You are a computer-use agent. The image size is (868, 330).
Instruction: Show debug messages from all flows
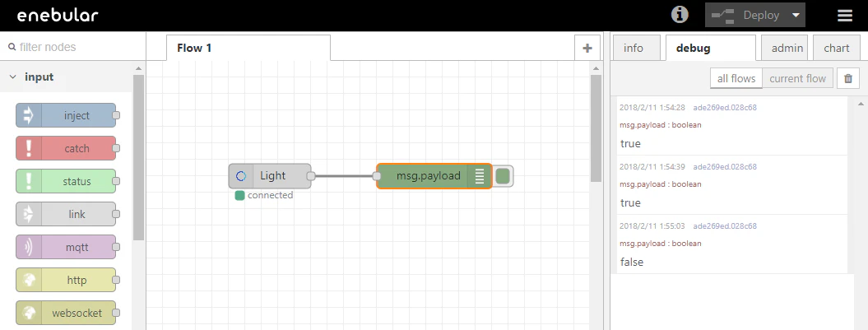click(736, 79)
